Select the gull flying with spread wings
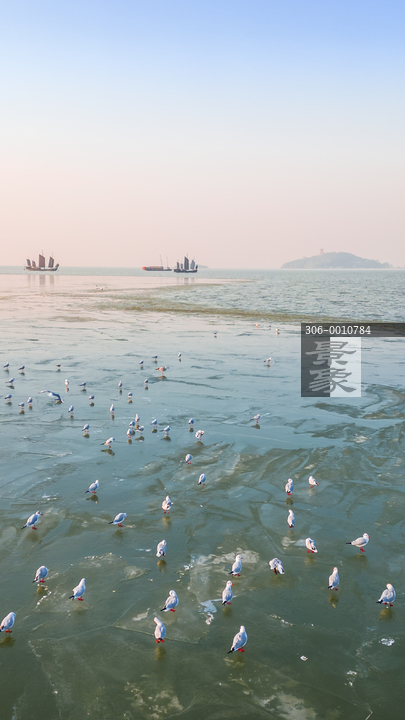The width and height of the screenshot is (405, 720). (52, 395)
